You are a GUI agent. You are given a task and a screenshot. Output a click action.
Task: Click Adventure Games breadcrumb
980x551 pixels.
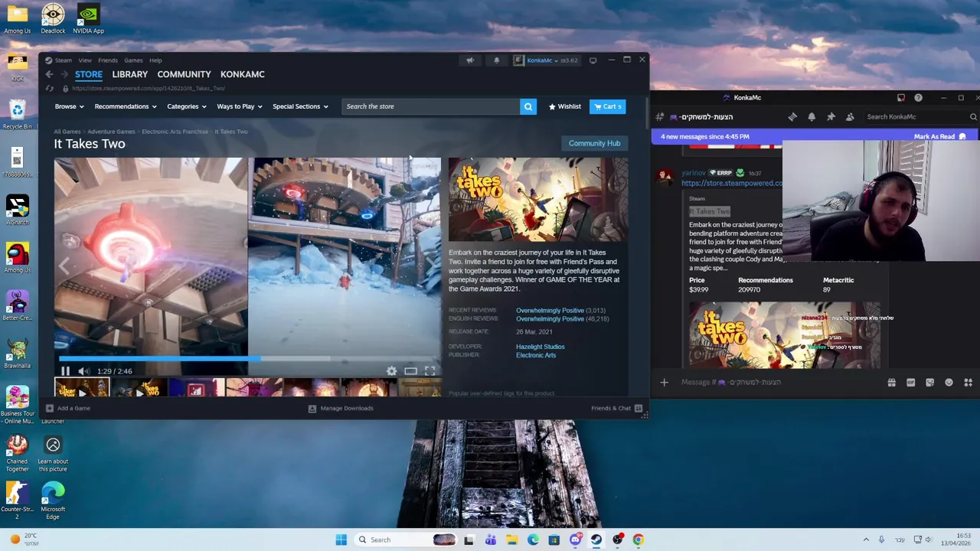(x=111, y=132)
